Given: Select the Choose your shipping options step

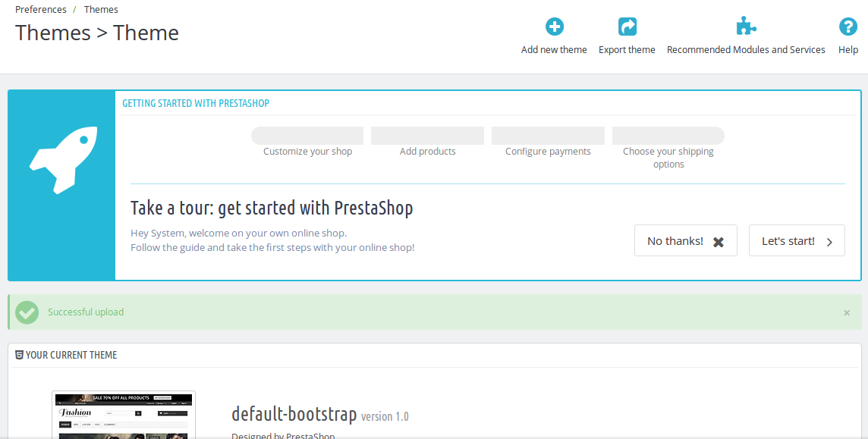Looking at the screenshot, I should (668, 148).
